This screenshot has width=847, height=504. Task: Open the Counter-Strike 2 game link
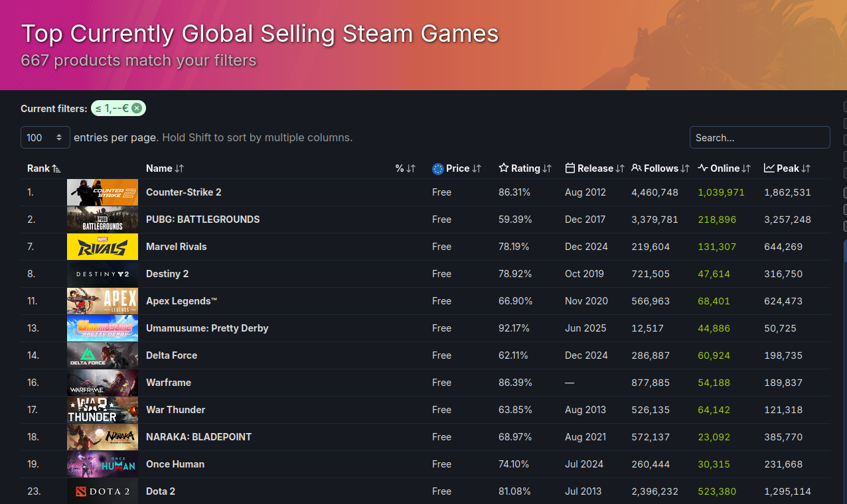(184, 192)
